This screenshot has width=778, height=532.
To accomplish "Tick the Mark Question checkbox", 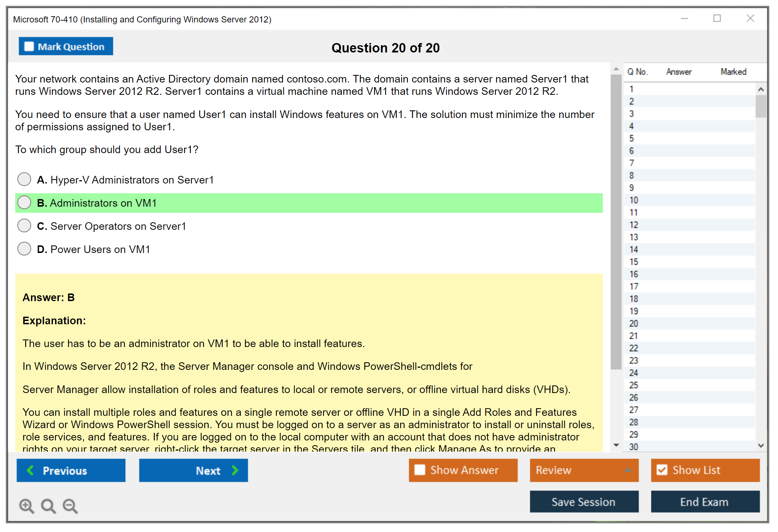I will (x=29, y=46).
